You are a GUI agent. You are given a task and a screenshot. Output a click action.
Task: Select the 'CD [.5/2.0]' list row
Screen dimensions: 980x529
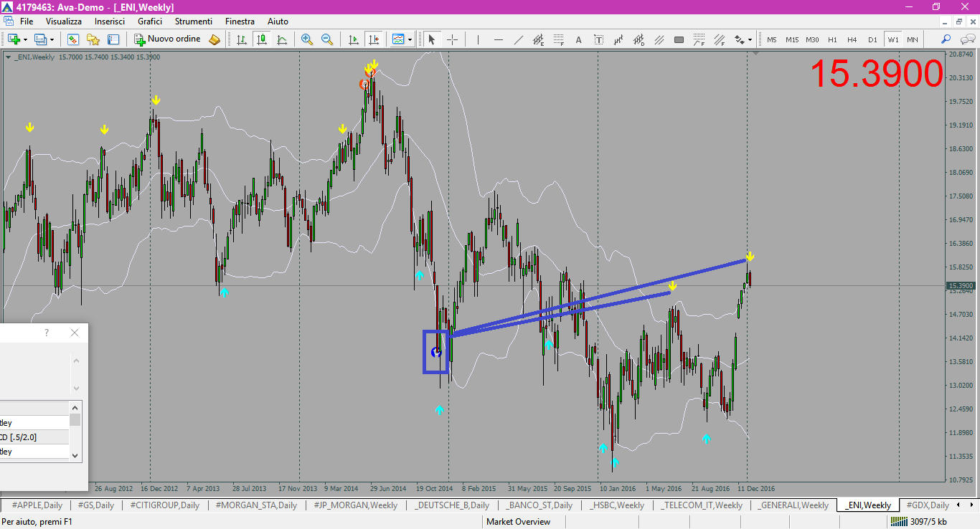tap(34, 437)
